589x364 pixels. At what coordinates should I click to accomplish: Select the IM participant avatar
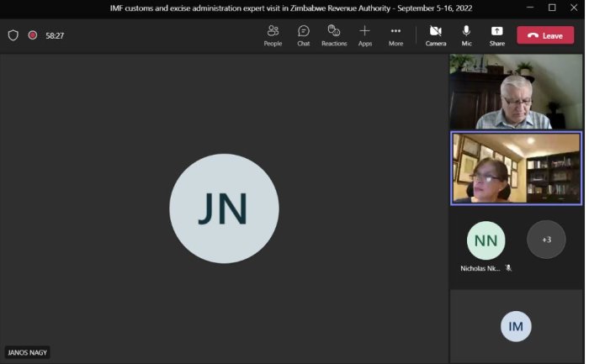(x=516, y=326)
